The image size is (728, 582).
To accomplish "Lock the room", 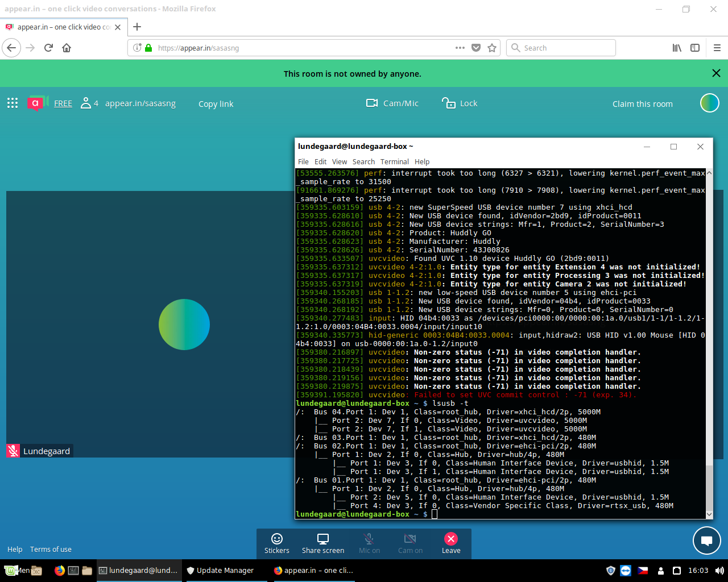I will (x=460, y=103).
